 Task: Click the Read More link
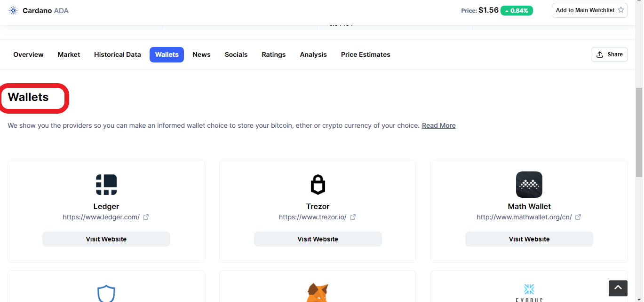click(x=439, y=125)
